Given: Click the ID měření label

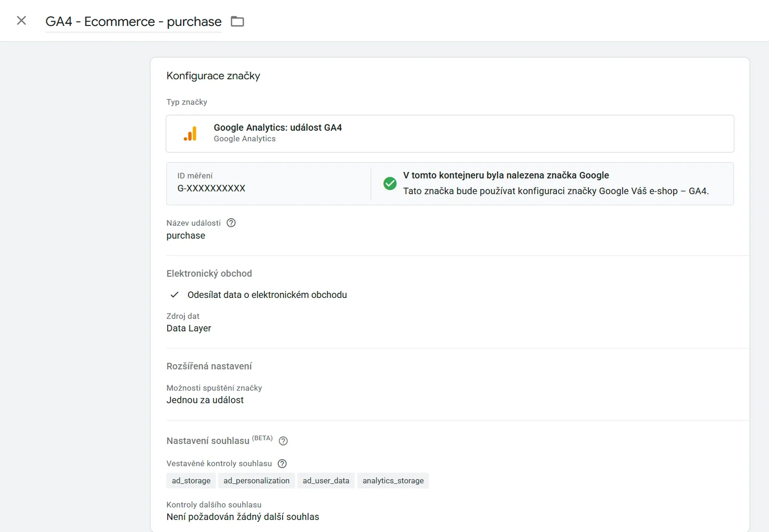Looking at the screenshot, I should pos(195,176).
